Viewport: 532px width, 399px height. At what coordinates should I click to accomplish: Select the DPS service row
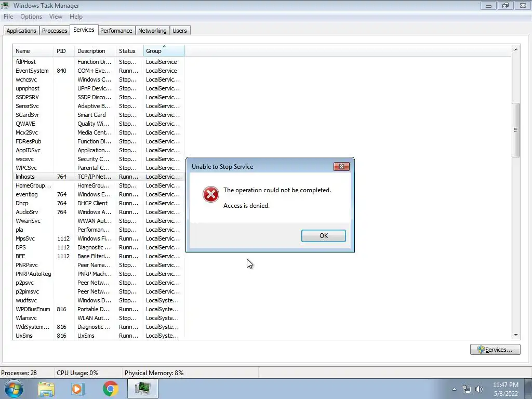98,247
